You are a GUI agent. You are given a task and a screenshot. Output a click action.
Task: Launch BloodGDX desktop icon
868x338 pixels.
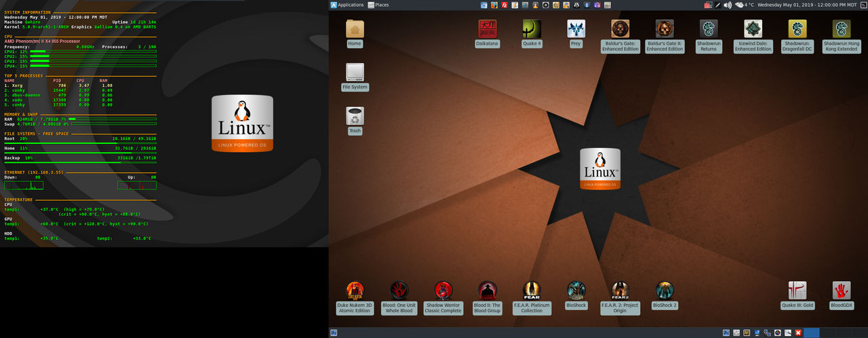click(842, 296)
